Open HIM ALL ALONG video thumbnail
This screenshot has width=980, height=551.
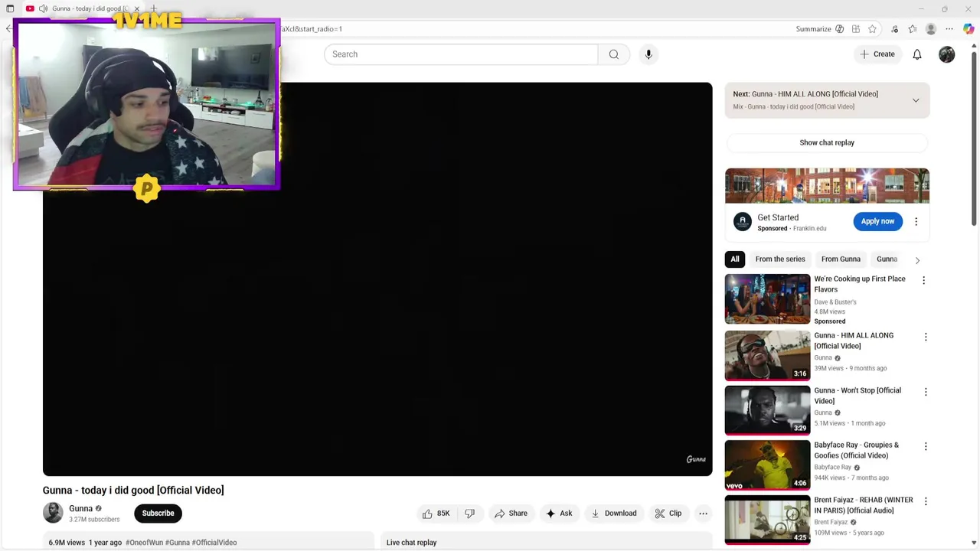767,355
